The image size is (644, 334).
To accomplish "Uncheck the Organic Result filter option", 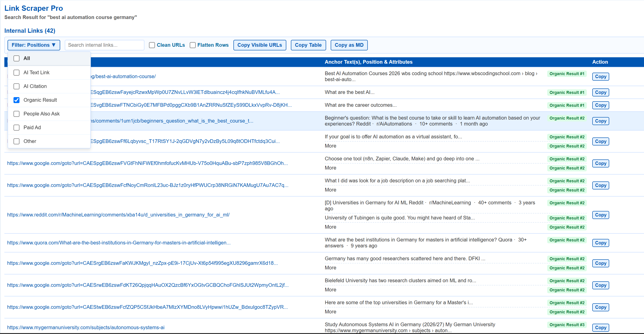I will pyautogui.click(x=16, y=100).
